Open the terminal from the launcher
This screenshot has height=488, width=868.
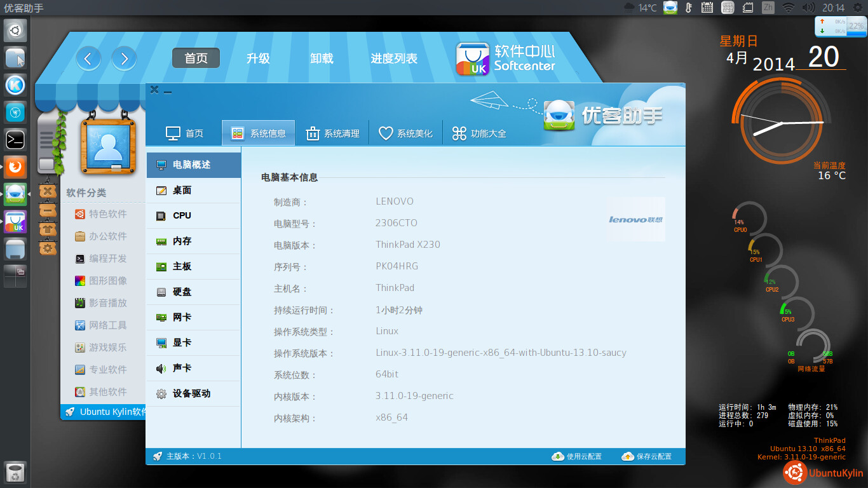pyautogui.click(x=15, y=138)
